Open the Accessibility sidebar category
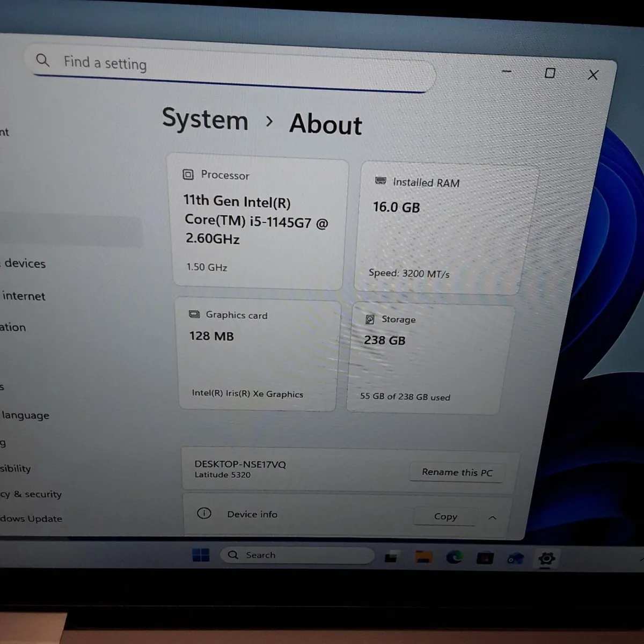 coord(16,469)
